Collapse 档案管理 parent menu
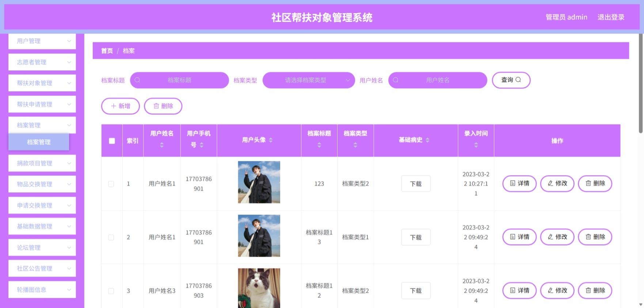This screenshot has width=644, height=308. [x=42, y=125]
